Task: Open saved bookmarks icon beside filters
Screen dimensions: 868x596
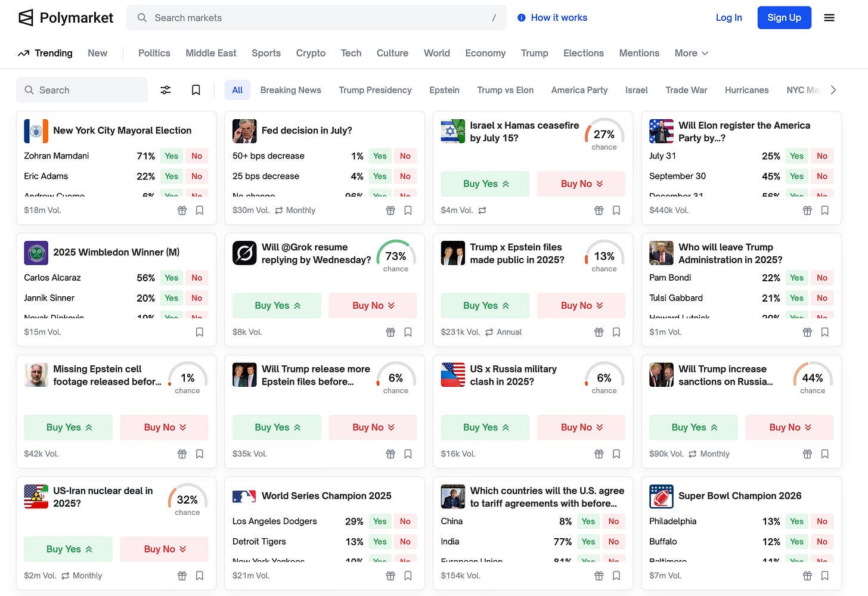Action: click(196, 90)
